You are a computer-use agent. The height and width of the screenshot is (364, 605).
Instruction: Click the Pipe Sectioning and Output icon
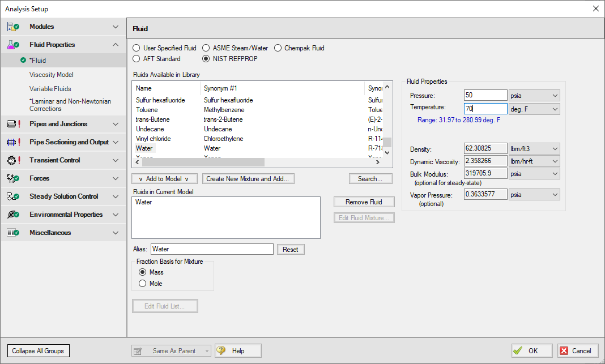pos(13,142)
